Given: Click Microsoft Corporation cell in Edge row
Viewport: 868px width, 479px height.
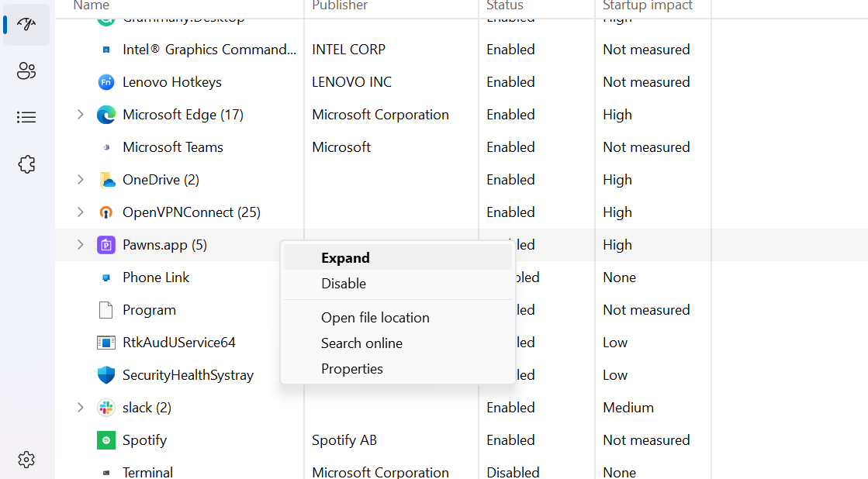Looking at the screenshot, I should 380,115.
